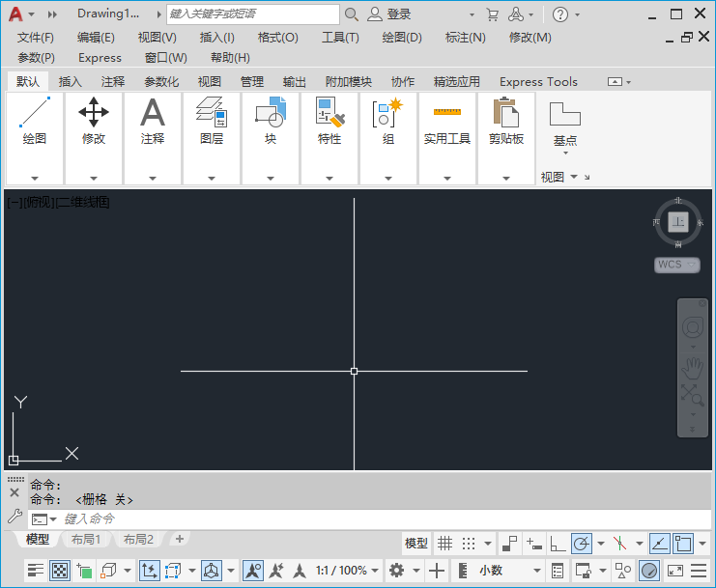716x588 pixels.
Task: Click the Base point (基点) view icon
Action: (565, 114)
